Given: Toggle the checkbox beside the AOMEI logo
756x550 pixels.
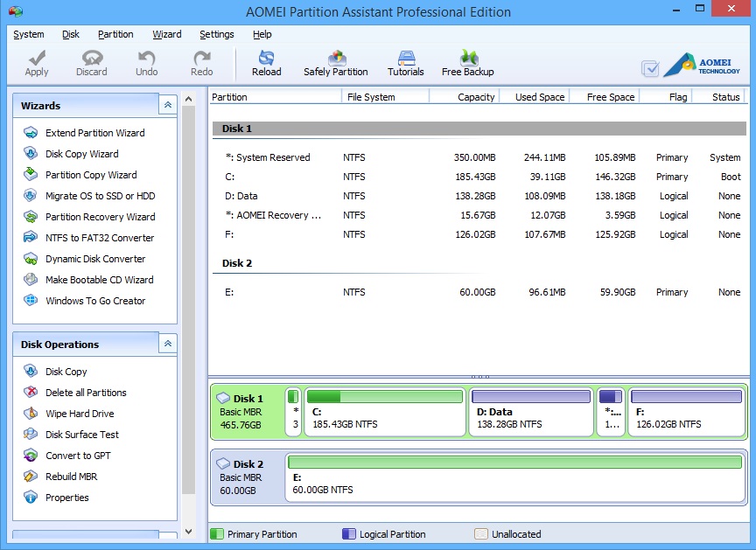Looking at the screenshot, I should (x=650, y=68).
